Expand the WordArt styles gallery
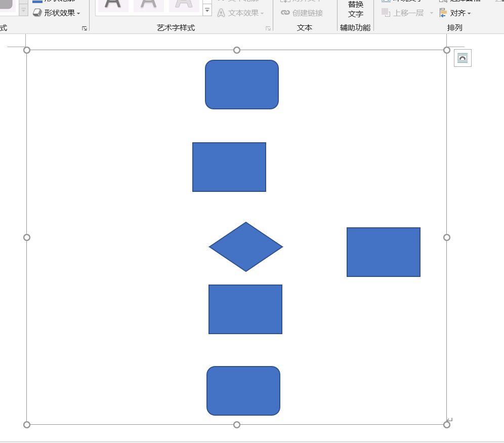The image size is (504, 443). pos(207,11)
